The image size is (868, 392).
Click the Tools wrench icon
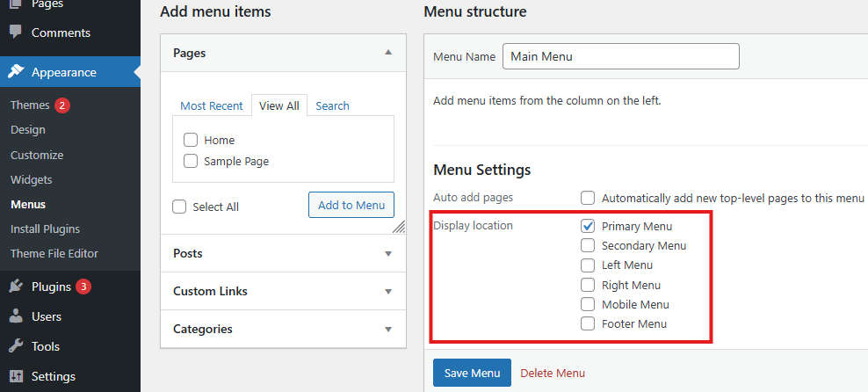point(16,346)
